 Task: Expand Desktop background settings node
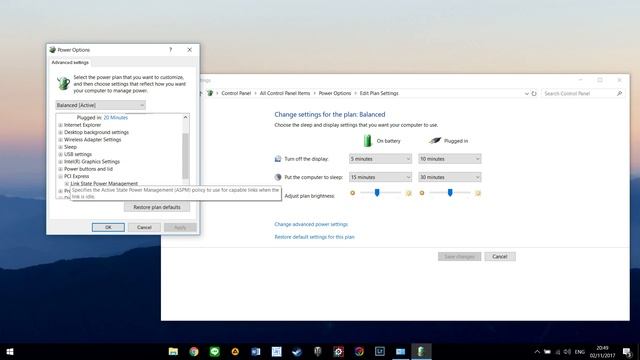(60, 132)
